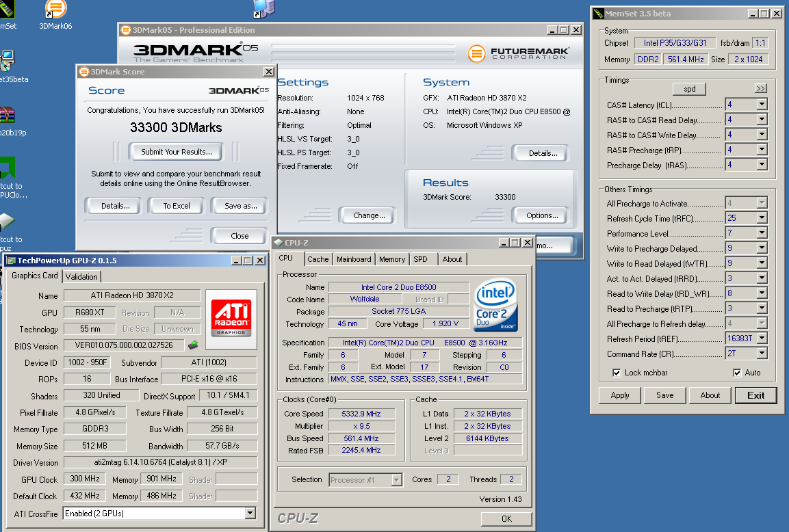This screenshot has width=789, height=532.
Task: Click Exit in MemSet
Action: click(755, 395)
